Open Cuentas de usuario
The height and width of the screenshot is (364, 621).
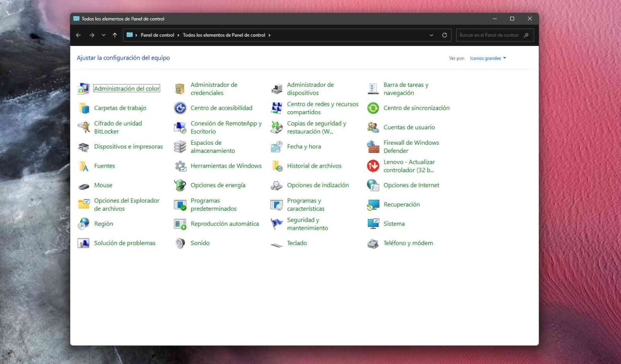coord(409,127)
